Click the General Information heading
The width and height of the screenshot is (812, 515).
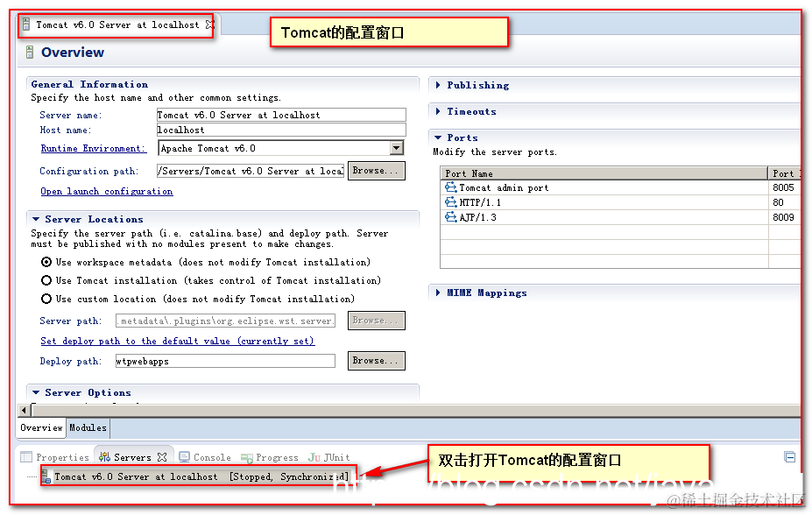click(x=89, y=84)
